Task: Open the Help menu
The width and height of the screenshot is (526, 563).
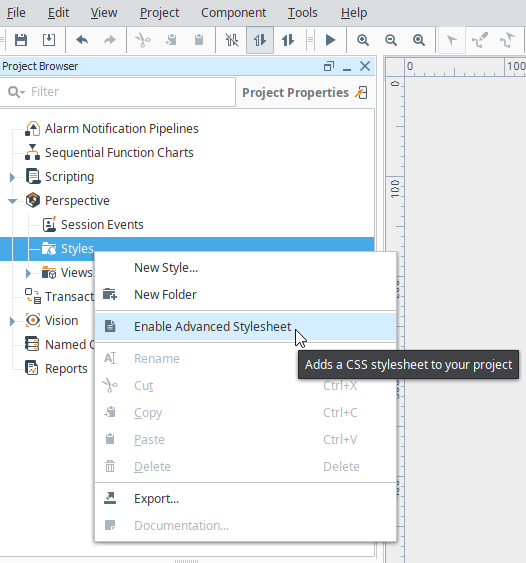Action: coord(354,13)
